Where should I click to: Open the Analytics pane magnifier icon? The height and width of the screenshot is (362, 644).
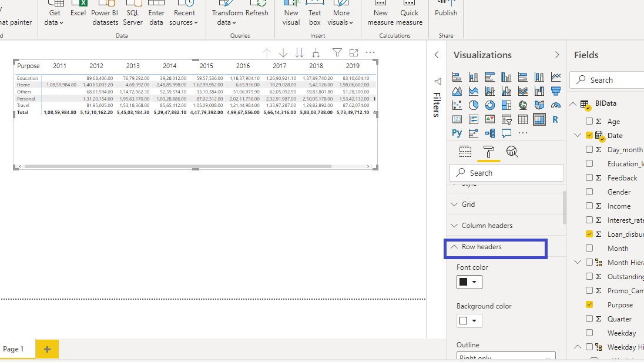[x=512, y=152]
